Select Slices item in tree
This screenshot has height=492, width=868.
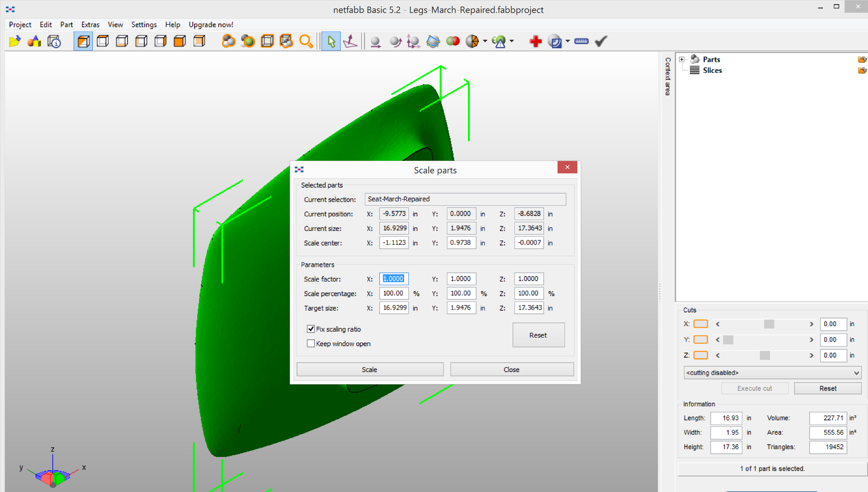click(x=712, y=71)
